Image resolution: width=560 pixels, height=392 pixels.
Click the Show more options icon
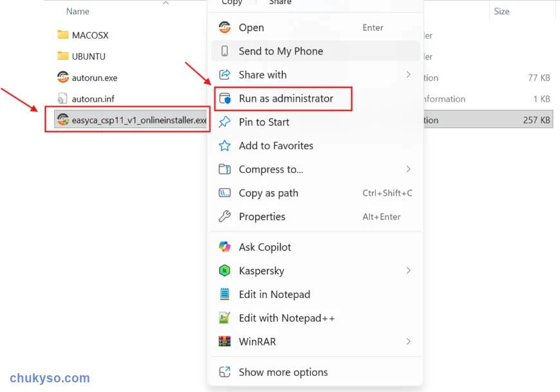[x=225, y=372]
